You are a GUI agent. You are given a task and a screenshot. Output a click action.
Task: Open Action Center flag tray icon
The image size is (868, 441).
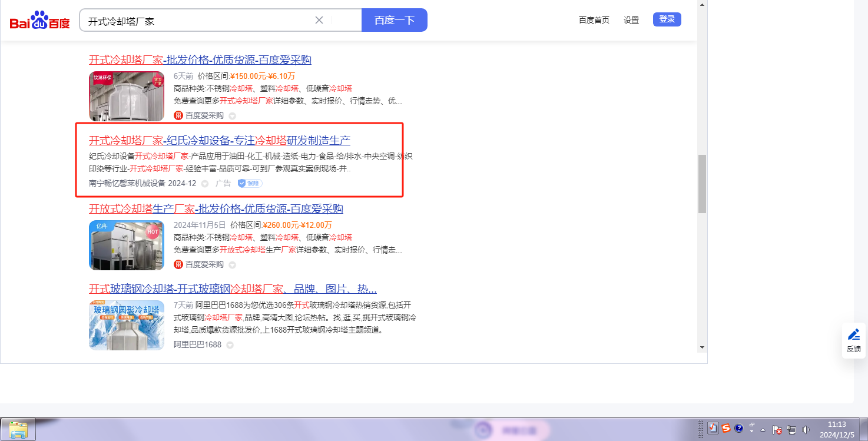coord(777,430)
